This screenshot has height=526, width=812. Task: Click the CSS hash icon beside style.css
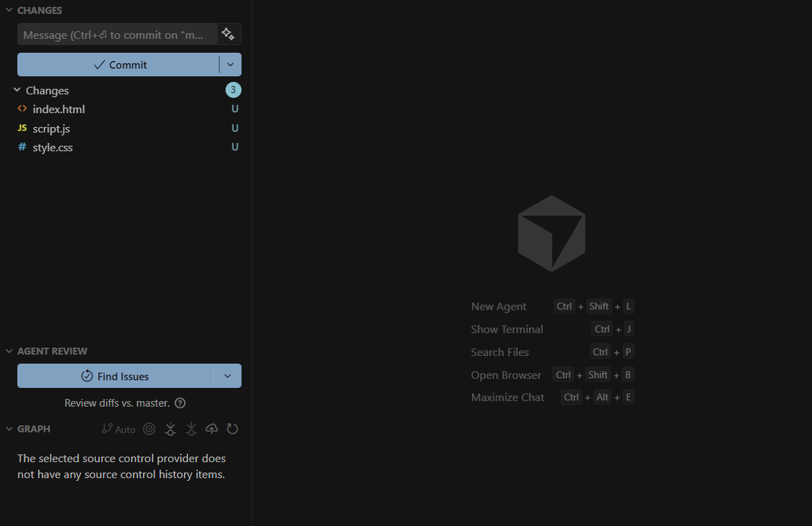click(22, 147)
